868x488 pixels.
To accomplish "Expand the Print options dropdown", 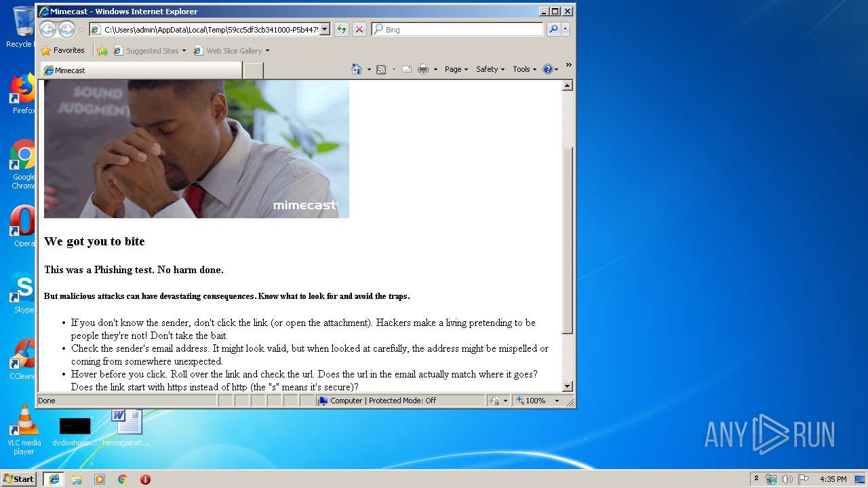I will click(x=435, y=69).
